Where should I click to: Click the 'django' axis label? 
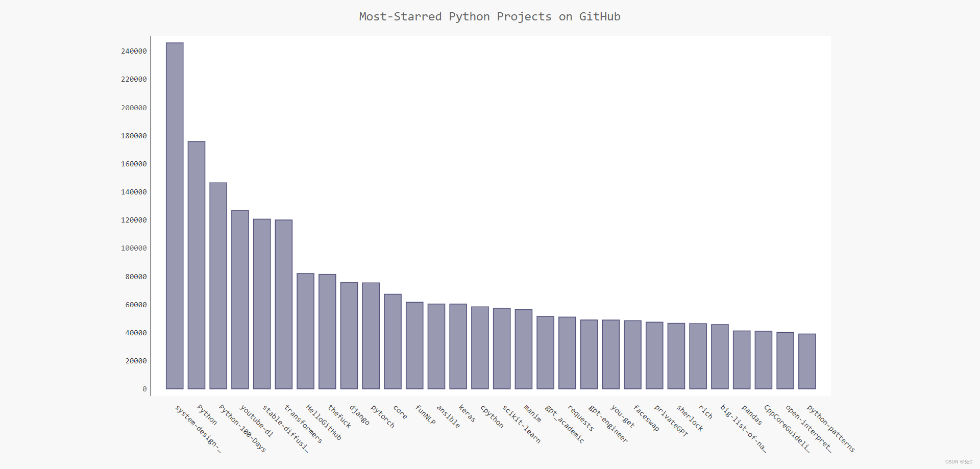(x=359, y=415)
